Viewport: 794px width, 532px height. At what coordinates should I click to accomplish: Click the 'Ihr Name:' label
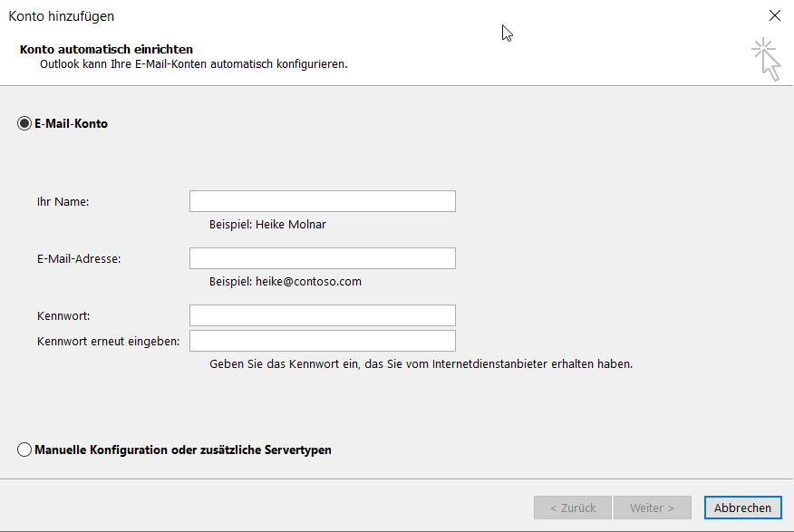point(63,201)
